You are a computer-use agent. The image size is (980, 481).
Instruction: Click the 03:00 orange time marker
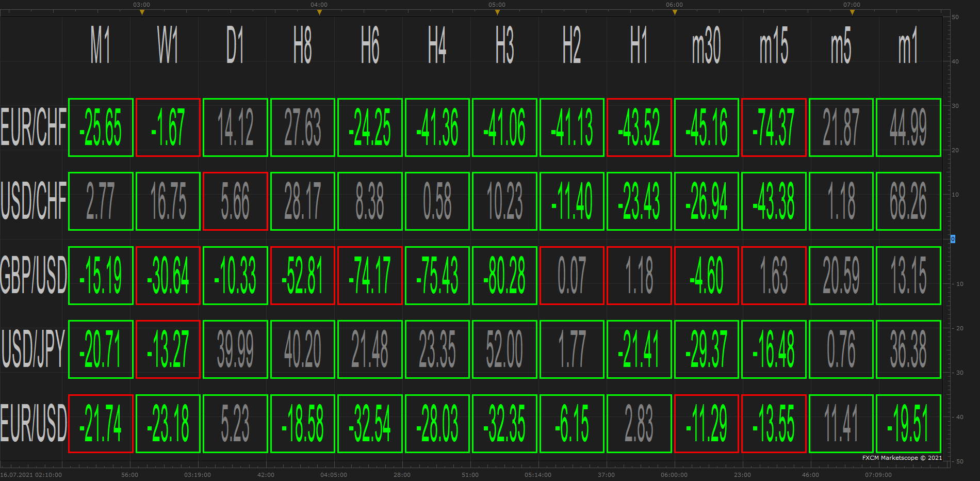tap(142, 12)
